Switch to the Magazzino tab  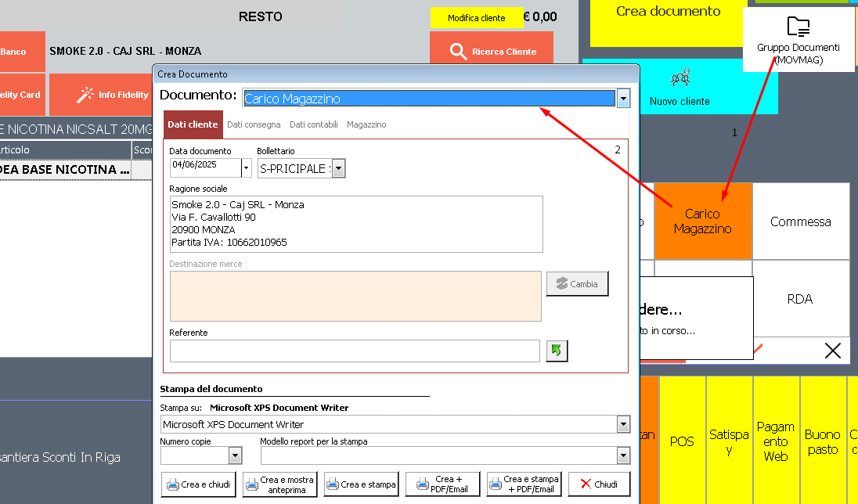(366, 124)
